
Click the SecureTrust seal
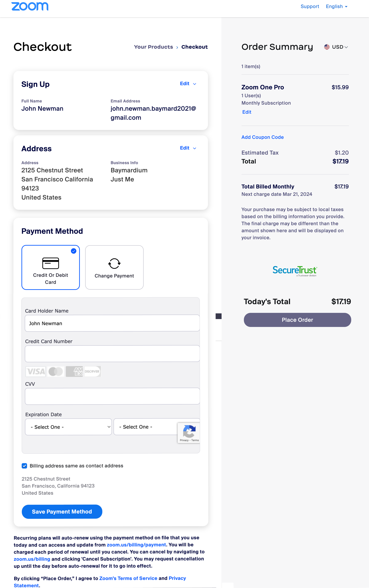(x=295, y=271)
